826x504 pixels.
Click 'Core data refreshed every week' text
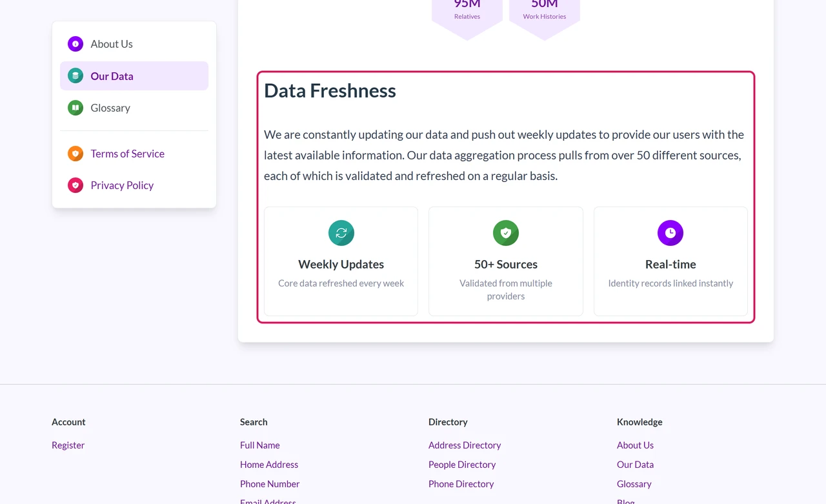point(341,283)
